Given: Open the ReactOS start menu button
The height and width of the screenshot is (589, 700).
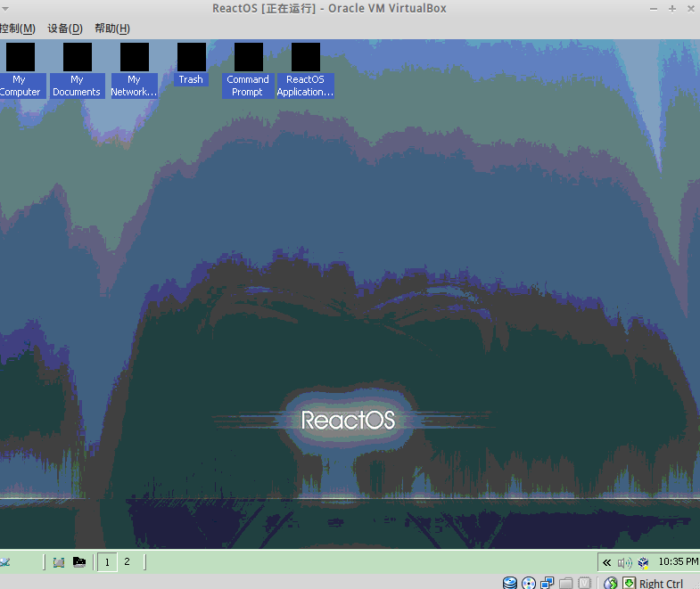Looking at the screenshot, I should click(5, 561).
